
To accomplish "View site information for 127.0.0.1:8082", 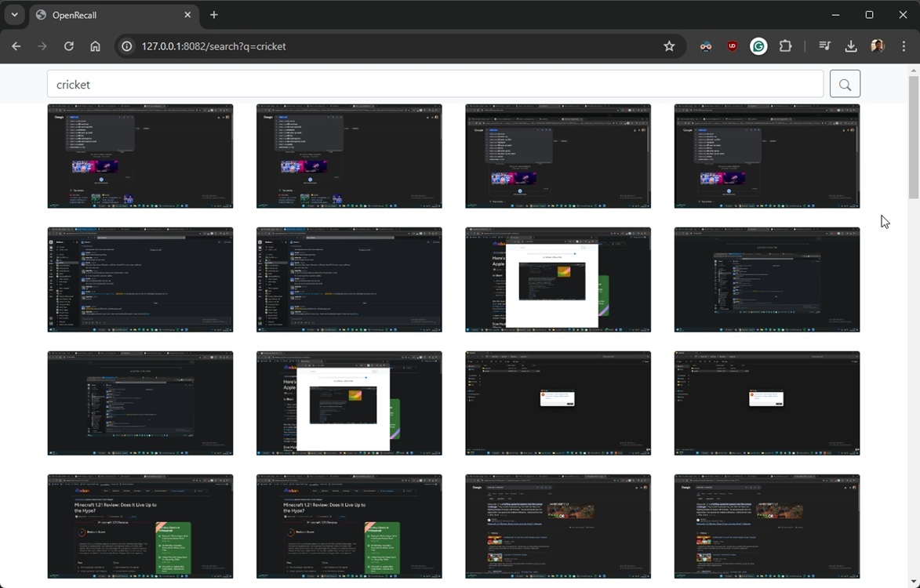I will (x=126, y=46).
